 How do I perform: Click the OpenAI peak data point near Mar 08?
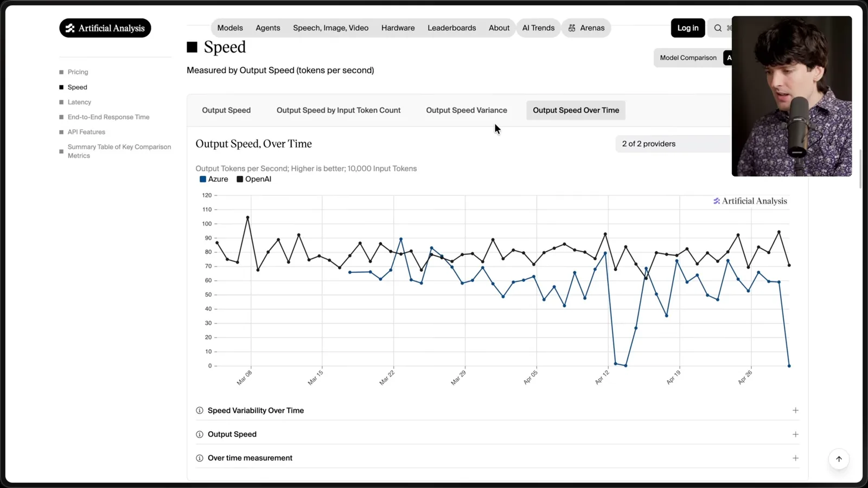[x=248, y=217]
